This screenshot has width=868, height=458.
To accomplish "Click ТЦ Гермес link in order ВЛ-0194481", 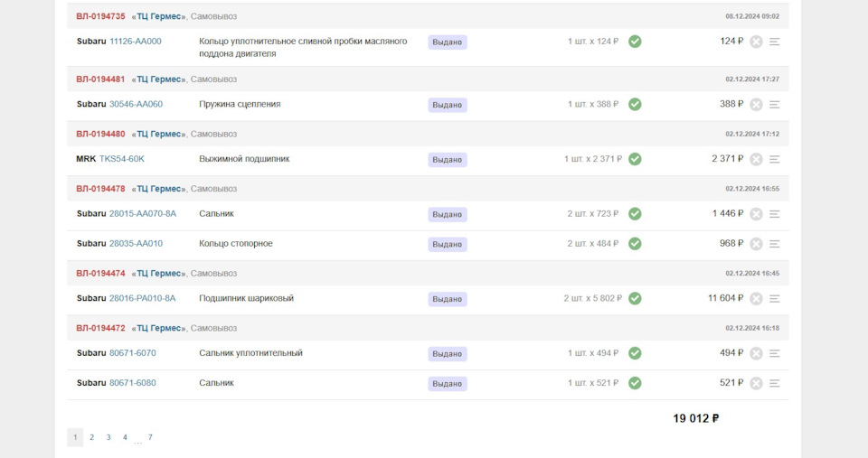I will [x=159, y=79].
